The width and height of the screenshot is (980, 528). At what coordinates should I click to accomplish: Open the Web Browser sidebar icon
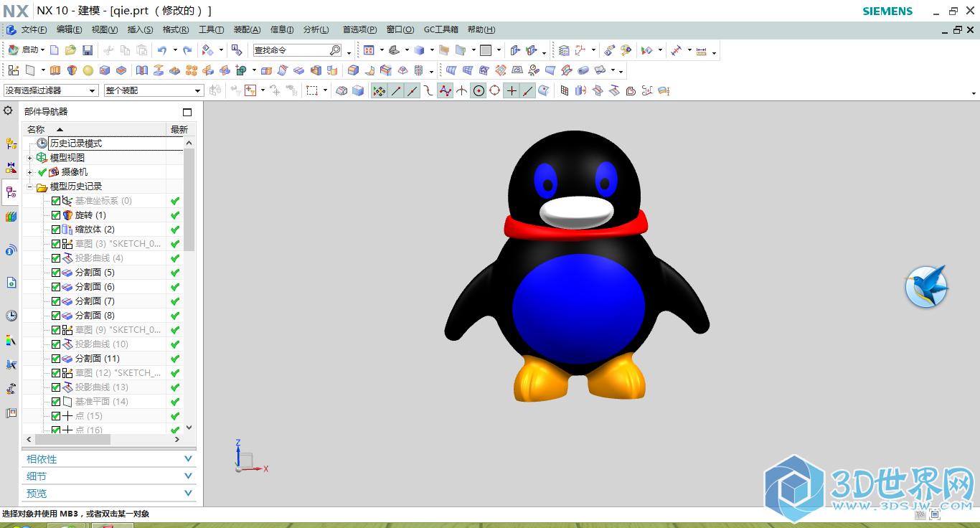click(x=11, y=283)
